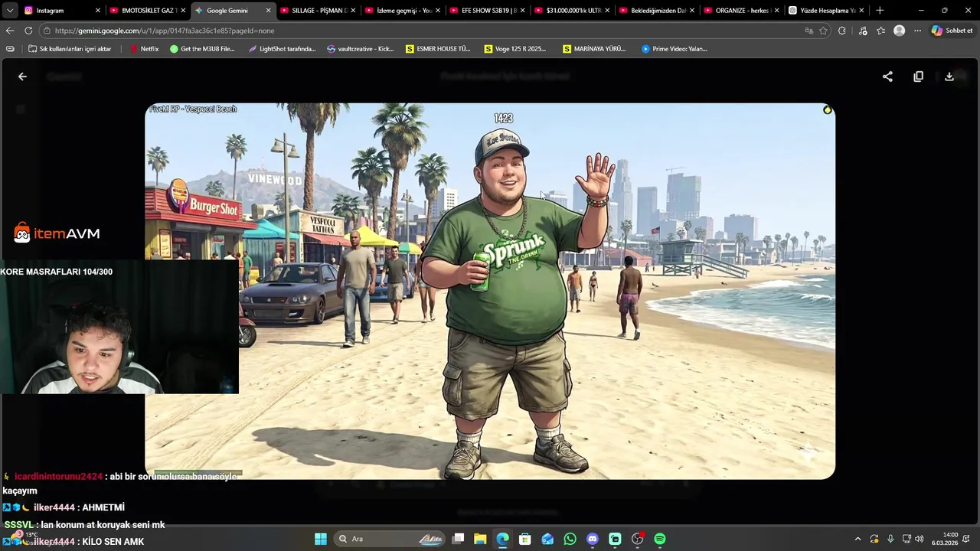Open the Windows Start menu
980x551 pixels.
(321, 539)
